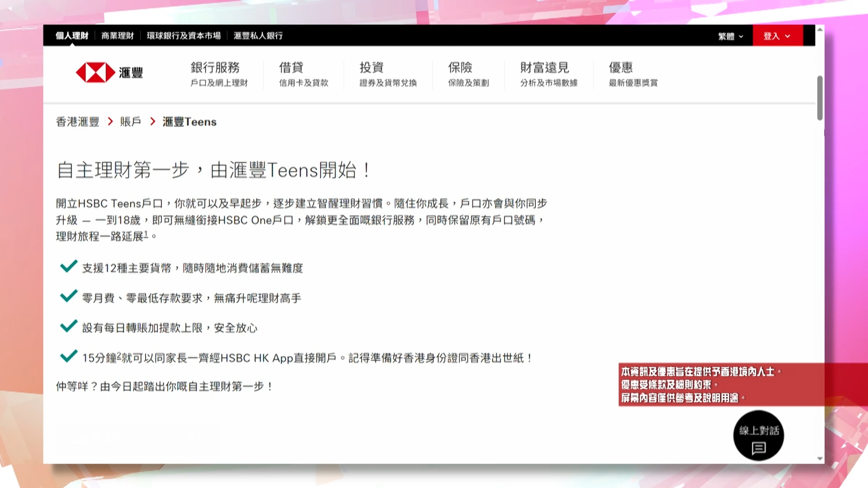
Task: Open the 財富遠見 wealth insights section
Action: click(546, 75)
